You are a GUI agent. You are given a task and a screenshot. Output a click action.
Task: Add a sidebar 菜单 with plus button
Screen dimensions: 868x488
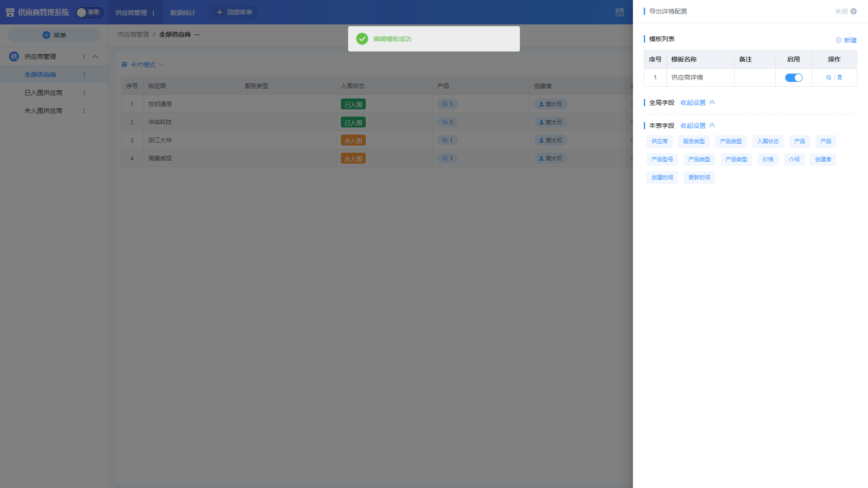click(54, 35)
